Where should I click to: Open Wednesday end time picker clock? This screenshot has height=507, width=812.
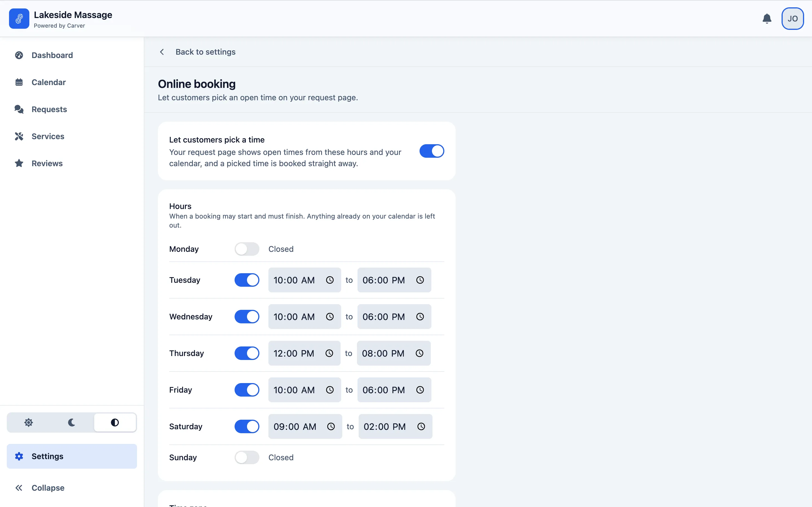pos(420,317)
